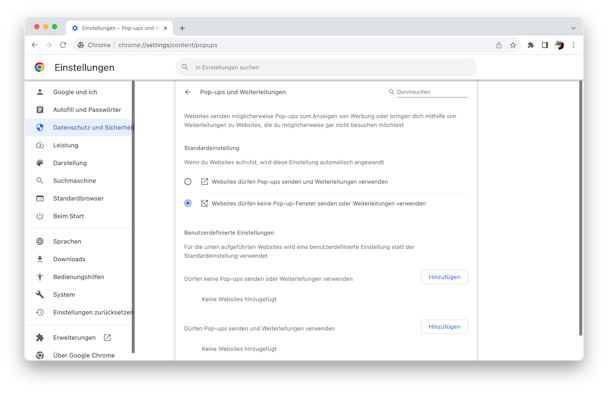Click the Chrome site info chip in address bar

tap(94, 45)
